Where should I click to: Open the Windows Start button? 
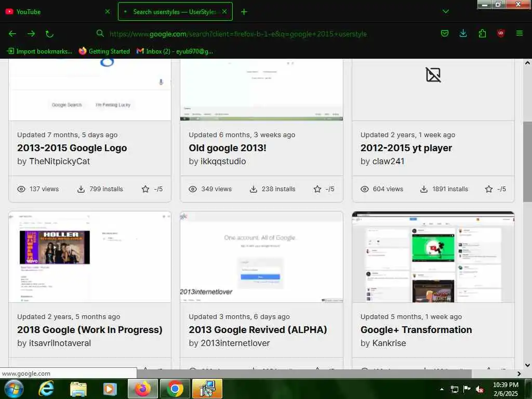tap(13, 389)
